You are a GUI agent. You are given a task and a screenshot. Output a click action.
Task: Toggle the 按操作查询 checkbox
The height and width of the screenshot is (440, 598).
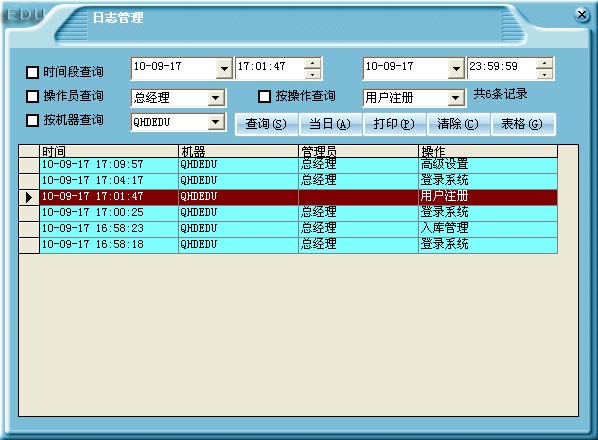[264, 96]
